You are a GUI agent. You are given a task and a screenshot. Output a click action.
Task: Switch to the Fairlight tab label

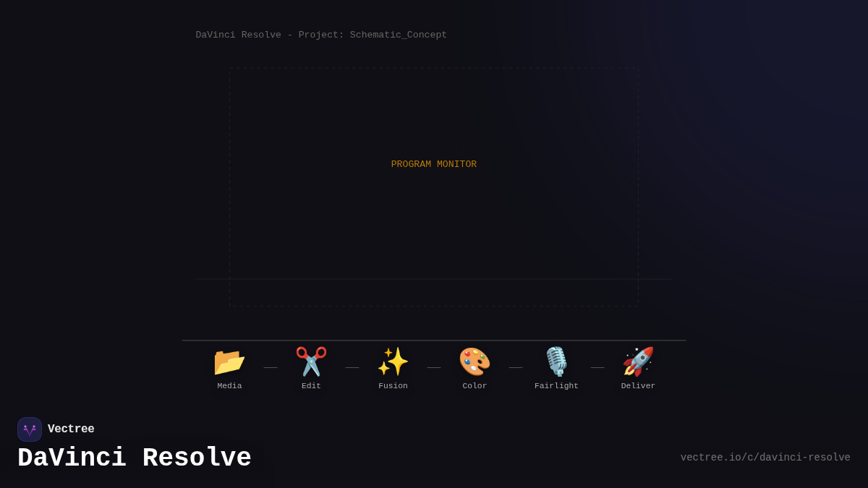(x=556, y=385)
